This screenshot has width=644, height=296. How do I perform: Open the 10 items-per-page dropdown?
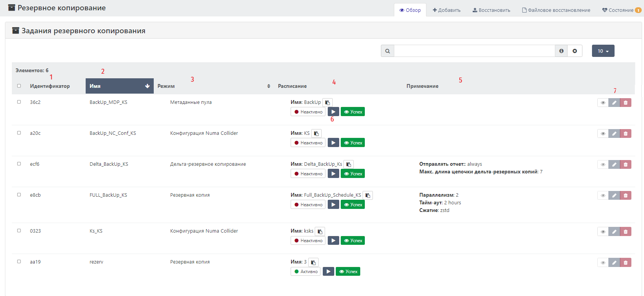point(603,51)
